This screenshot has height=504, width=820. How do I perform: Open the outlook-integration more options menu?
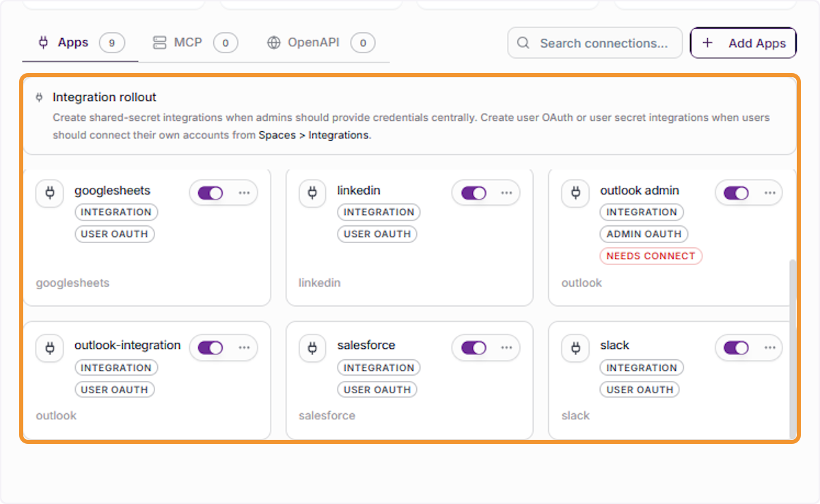(x=244, y=348)
